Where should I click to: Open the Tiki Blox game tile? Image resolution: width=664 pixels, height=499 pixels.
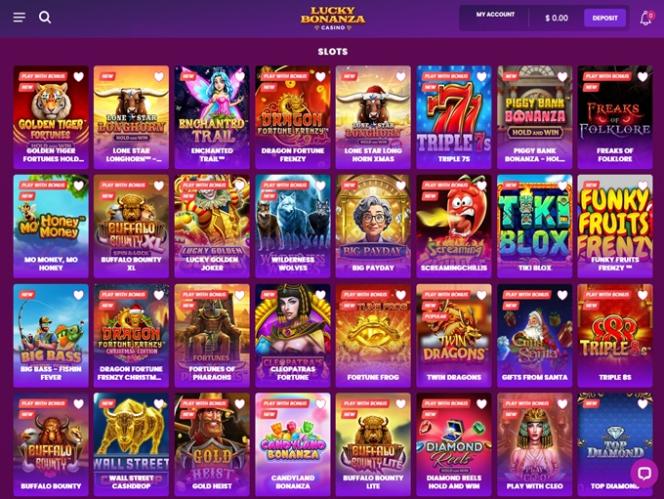click(534, 226)
